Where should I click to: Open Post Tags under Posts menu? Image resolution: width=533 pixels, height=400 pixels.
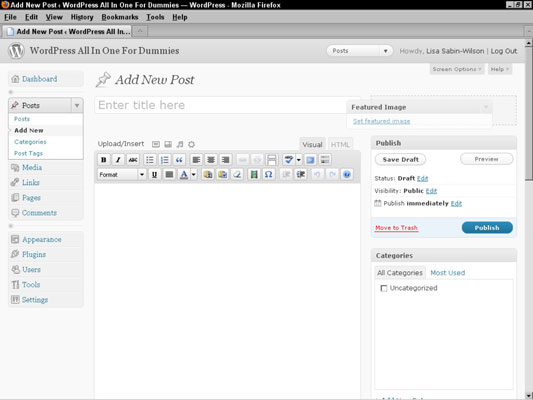point(29,153)
